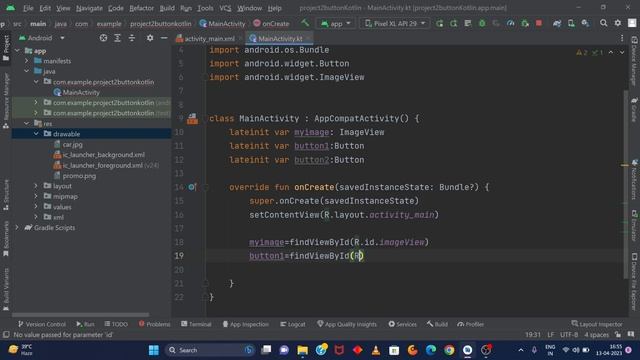The height and width of the screenshot is (360, 640).
Task: Toggle the Structure sidebar button
Action: tap(6, 195)
